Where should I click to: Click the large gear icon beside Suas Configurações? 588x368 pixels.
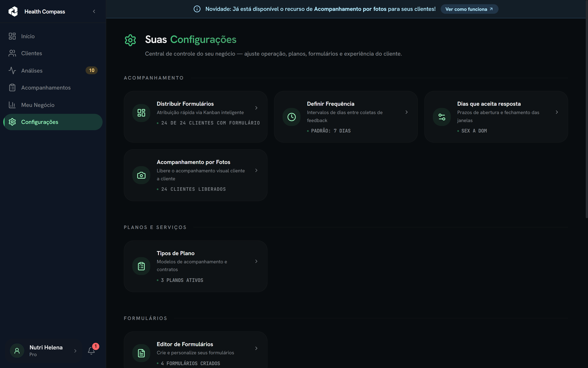pos(130,40)
